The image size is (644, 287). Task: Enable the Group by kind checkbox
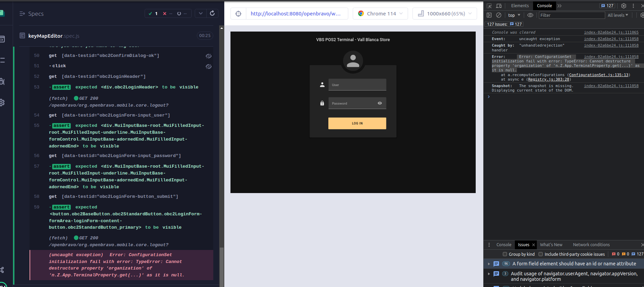click(x=505, y=254)
